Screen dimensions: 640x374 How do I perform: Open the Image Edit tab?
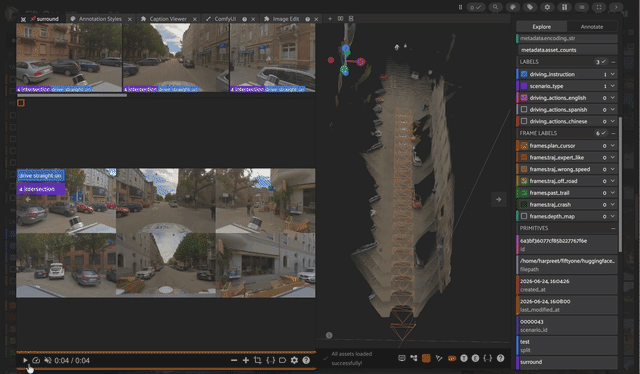(x=286, y=19)
